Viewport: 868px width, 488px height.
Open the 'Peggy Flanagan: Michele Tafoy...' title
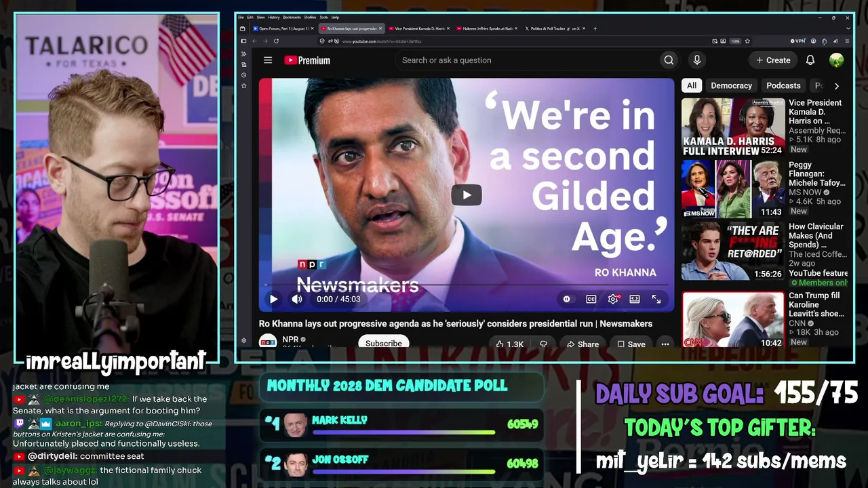tap(817, 174)
